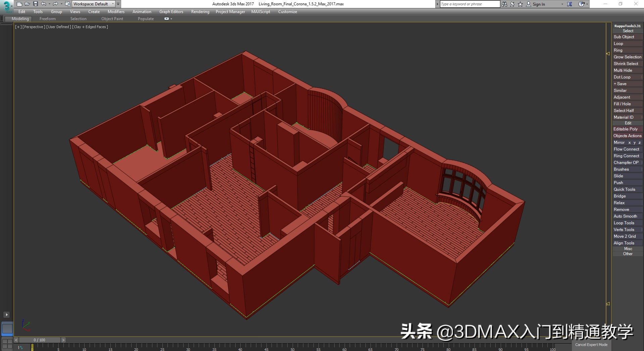The height and width of the screenshot is (351, 644).
Task: Switch to the Freeform ribbon tab
Action: (x=47, y=19)
